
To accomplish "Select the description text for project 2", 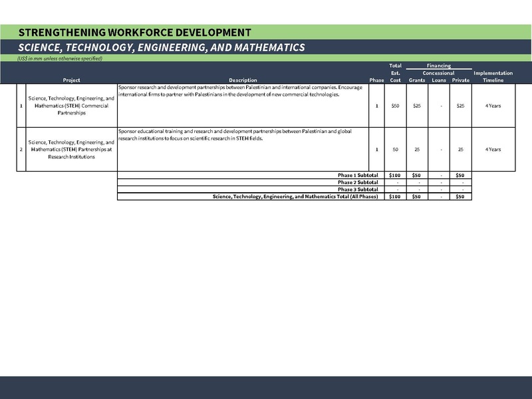I will click(x=234, y=135).
